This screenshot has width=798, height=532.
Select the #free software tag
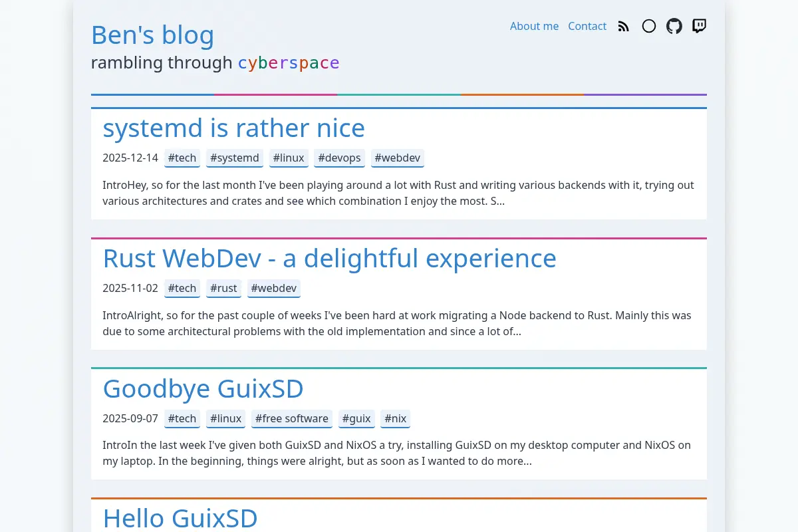pos(292,418)
